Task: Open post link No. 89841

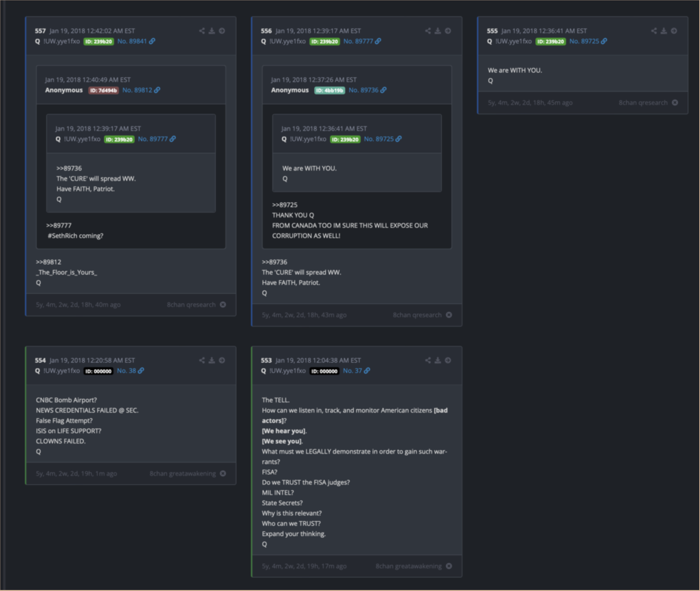Action: point(132,41)
